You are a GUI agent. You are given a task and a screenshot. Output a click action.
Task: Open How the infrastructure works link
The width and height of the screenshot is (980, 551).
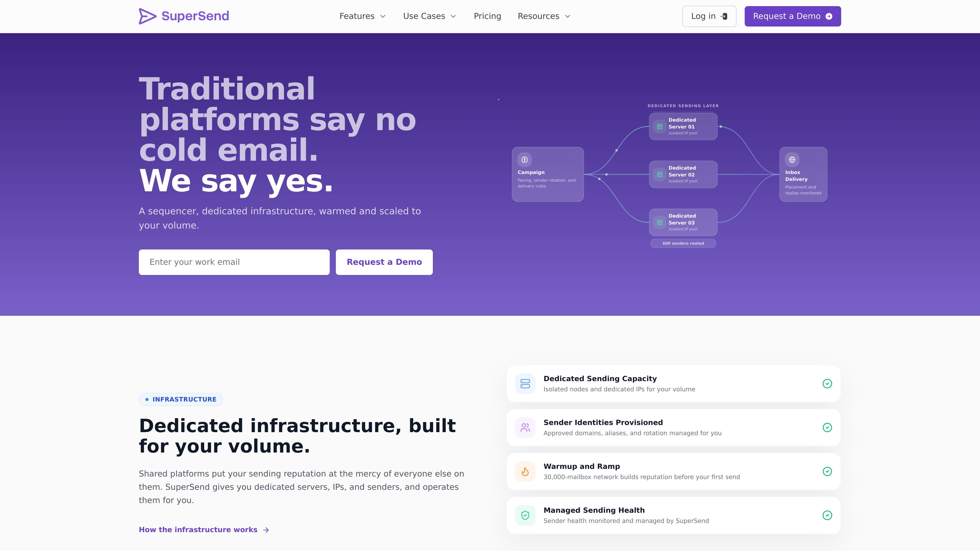(204, 530)
